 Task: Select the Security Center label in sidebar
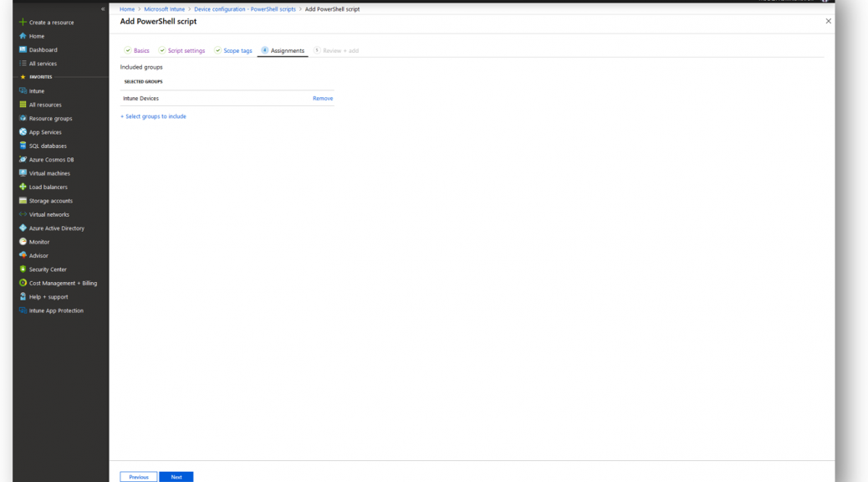[x=48, y=269]
